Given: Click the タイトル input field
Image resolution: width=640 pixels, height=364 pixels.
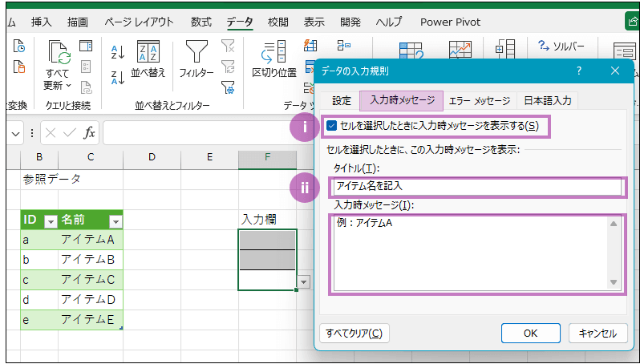Looking at the screenshot, I should click(x=476, y=187).
